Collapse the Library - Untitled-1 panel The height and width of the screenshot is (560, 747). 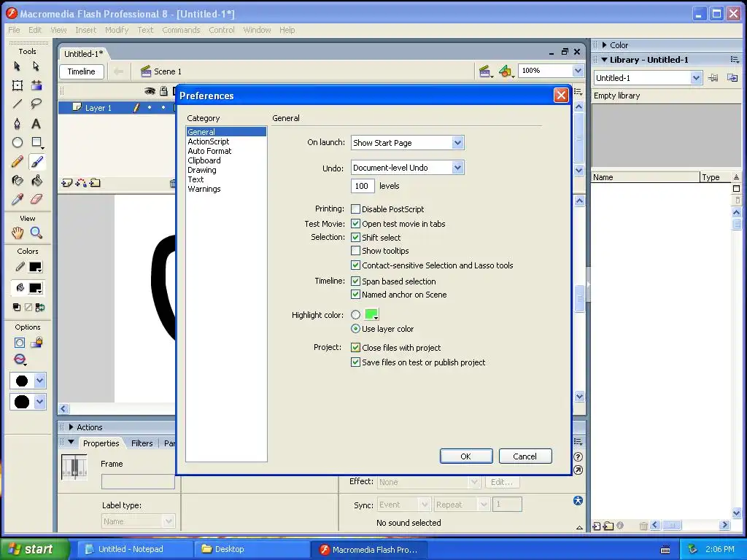click(605, 60)
